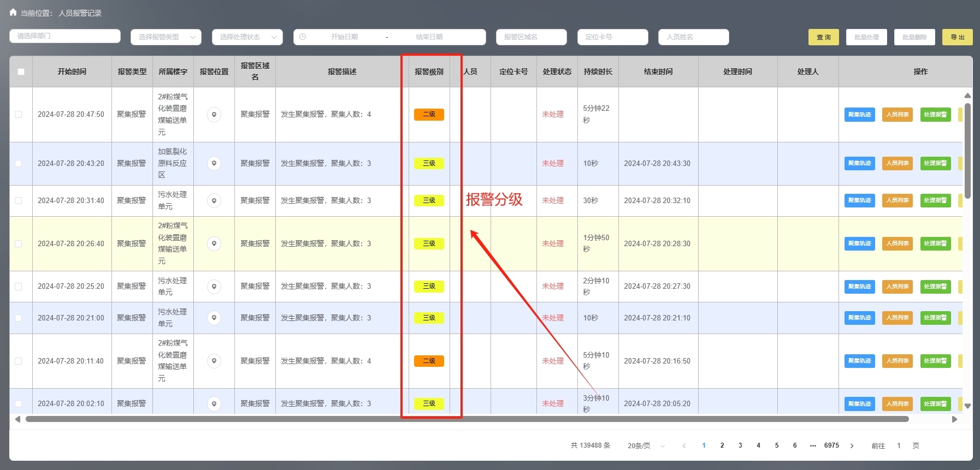Toggle the select-all checkbox in table header

coord(21,72)
